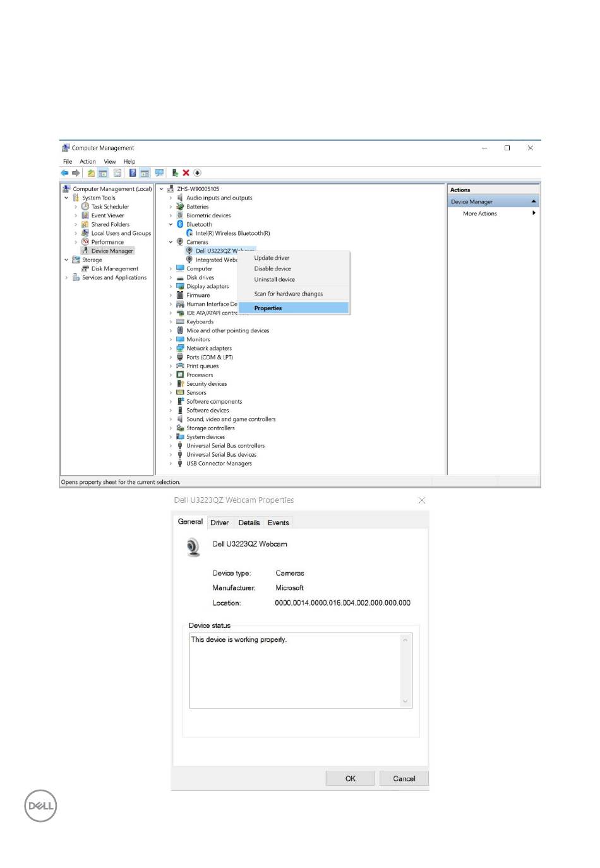The width and height of the screenshot is (600, 868).
Task: Click the Scan for hardware changes monitor icon
Action: point(159,172)
